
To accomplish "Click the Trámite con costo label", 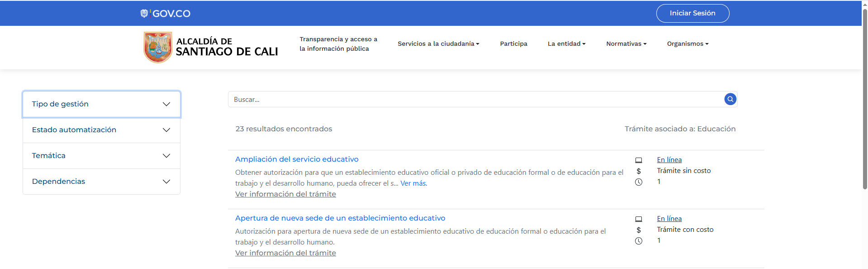I will tap(685, 230).
